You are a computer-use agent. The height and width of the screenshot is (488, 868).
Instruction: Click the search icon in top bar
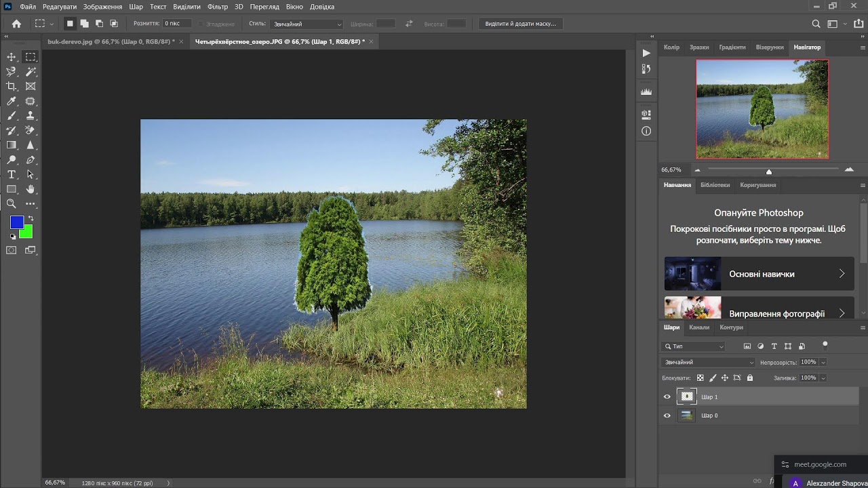(816, 24)
